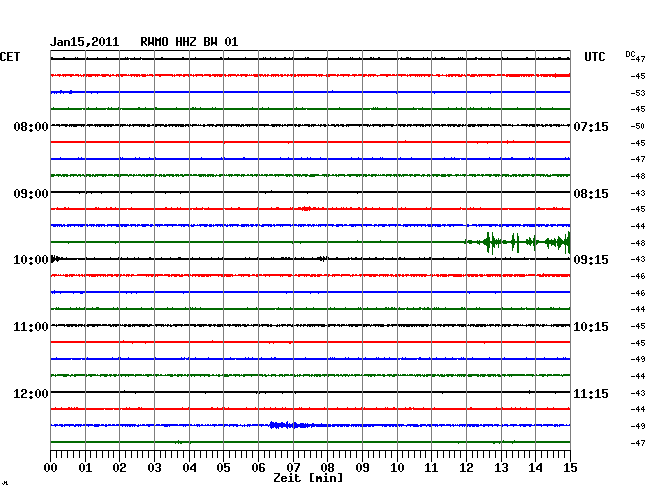Click the UTC time zone label
650x494 pixels.
click(594, 57)
